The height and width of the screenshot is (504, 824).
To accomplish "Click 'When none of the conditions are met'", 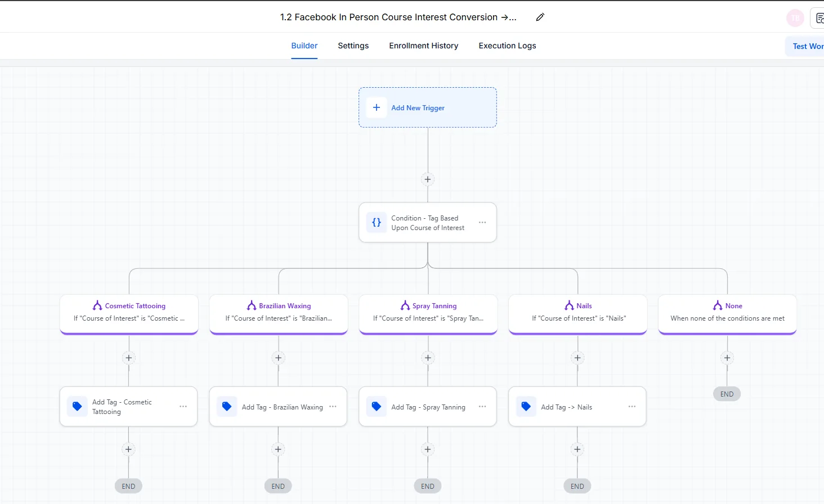I will pos(727,318).
